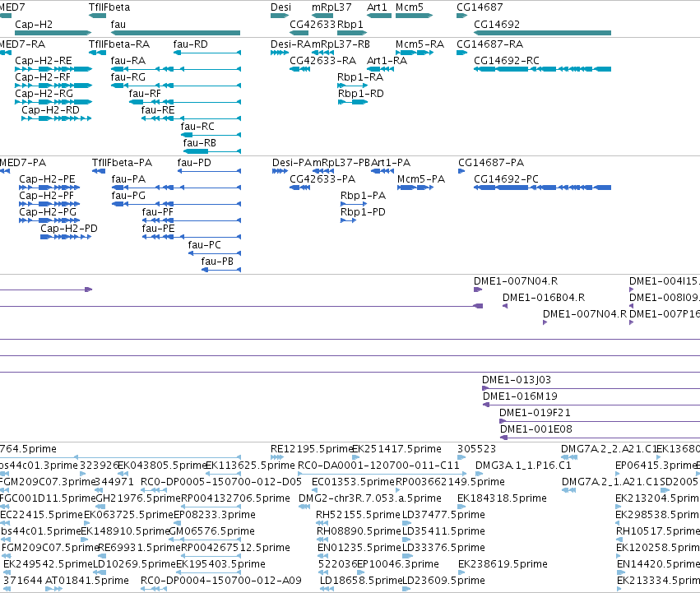The width and height of the screenshot is (700, 593).
Task: Select transcript Cap-H2-RE
Action: click(53, 69)
